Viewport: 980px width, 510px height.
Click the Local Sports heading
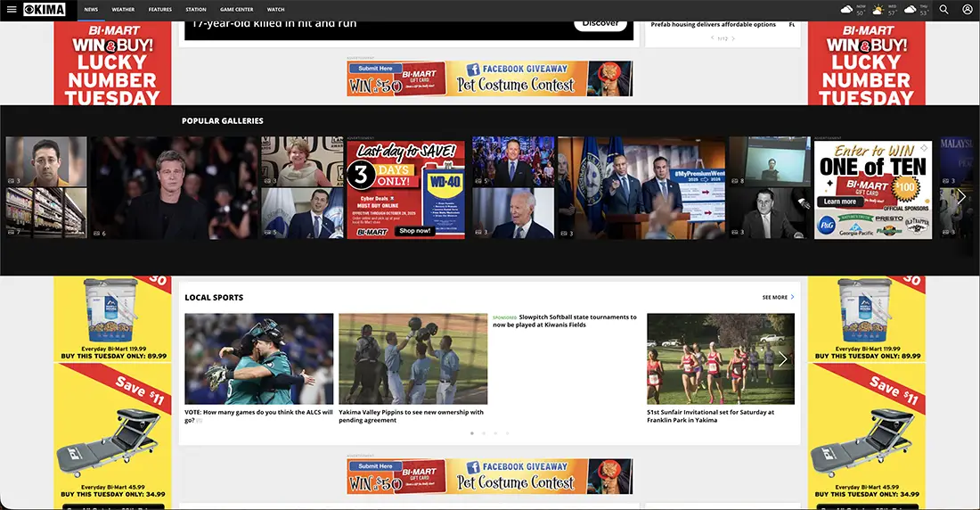[x=214, y=297]
